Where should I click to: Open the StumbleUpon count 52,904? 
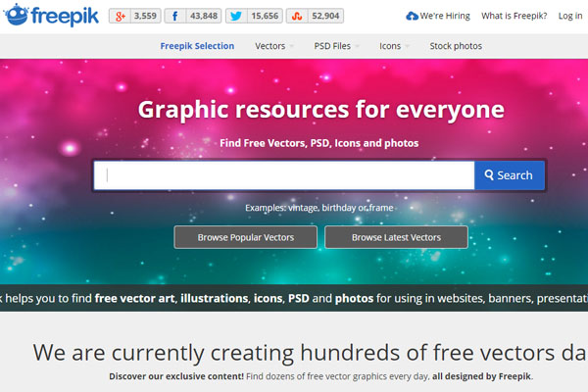click(325, 16)
